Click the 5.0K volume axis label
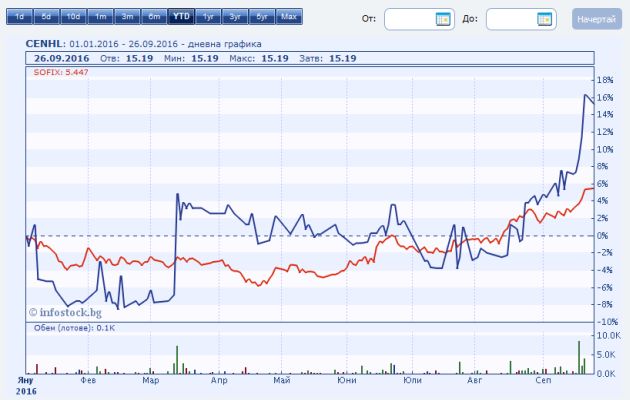The height and width of the screenshot is (400, 630). click(x=606, y=355)
